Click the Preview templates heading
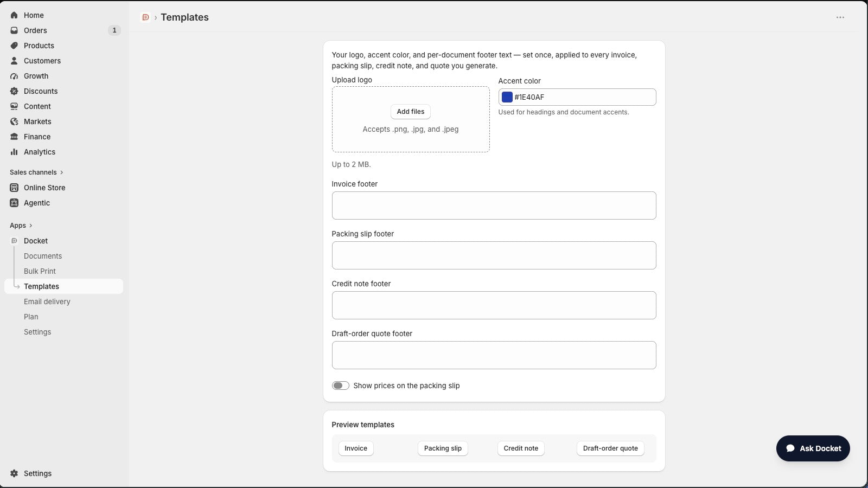 point(363,425)
